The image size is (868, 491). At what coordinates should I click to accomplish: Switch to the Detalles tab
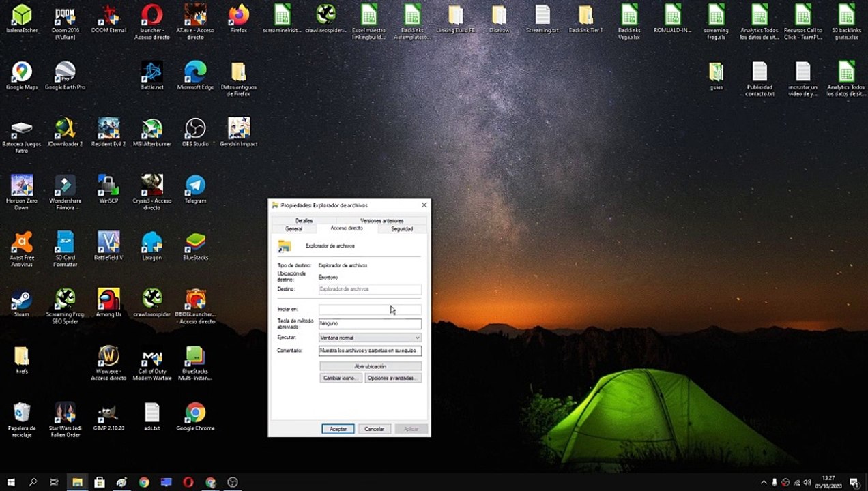click(304, 221)
